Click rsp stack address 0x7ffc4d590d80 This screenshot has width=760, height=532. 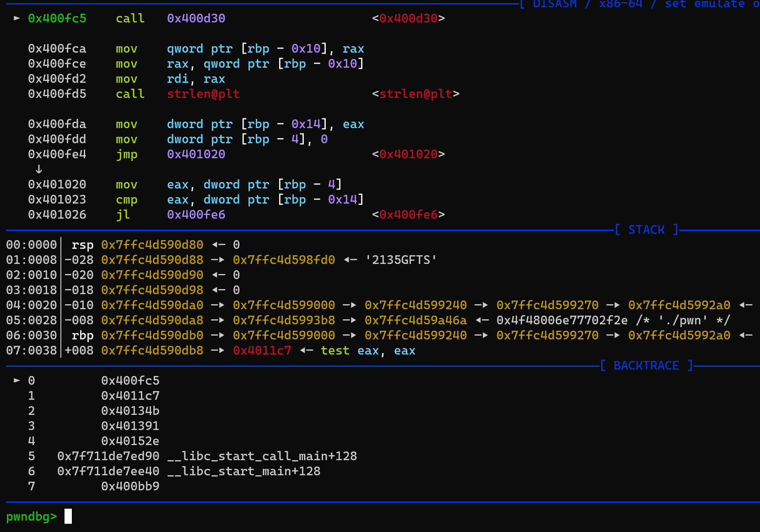coord(152,245)
